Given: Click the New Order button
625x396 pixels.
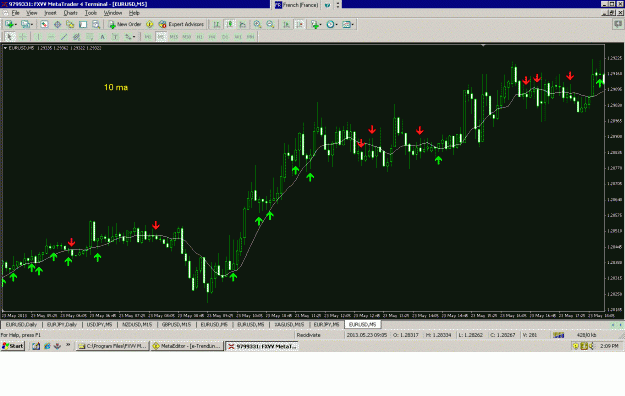Looking at the screenshot, I should pyautogui.click(x=125, y=24).
